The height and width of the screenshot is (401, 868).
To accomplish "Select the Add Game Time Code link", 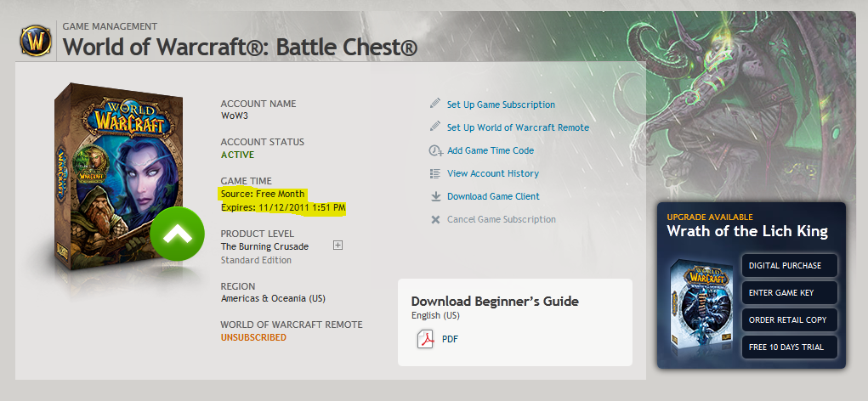I will point(491,150).
